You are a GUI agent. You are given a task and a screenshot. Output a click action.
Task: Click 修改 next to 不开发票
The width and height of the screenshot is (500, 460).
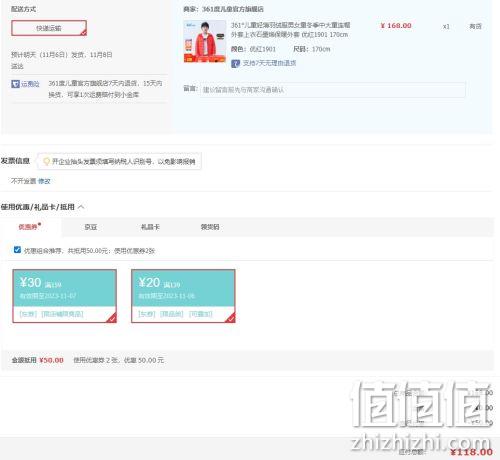pyautogui.click(x=44, y=181)
